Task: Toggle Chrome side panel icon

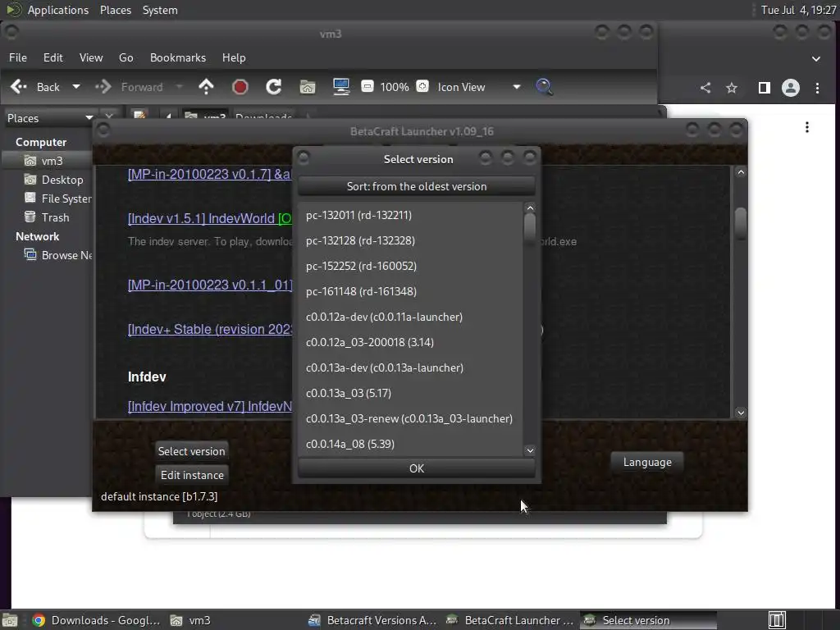Action: coord(765,88)
